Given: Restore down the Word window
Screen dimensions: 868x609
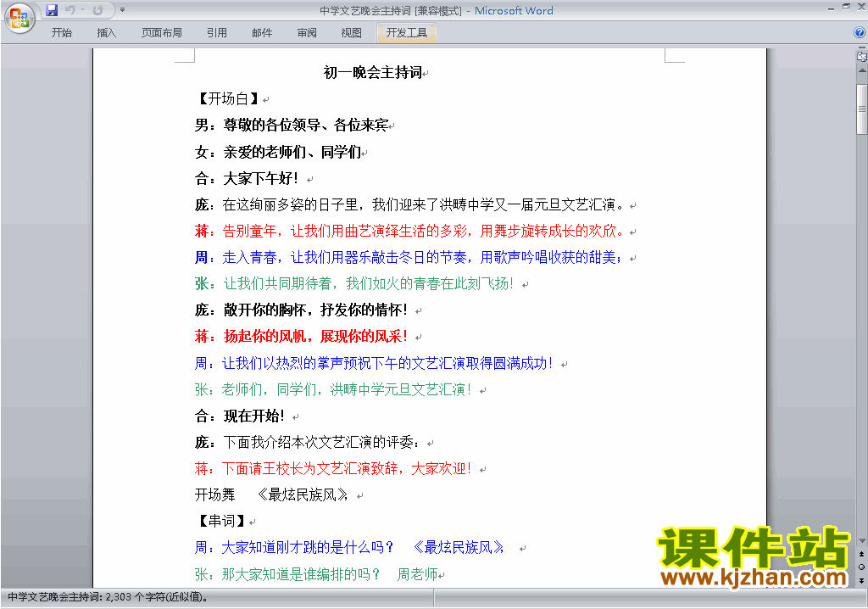Looking at the screenshot, I should point(846,7).
